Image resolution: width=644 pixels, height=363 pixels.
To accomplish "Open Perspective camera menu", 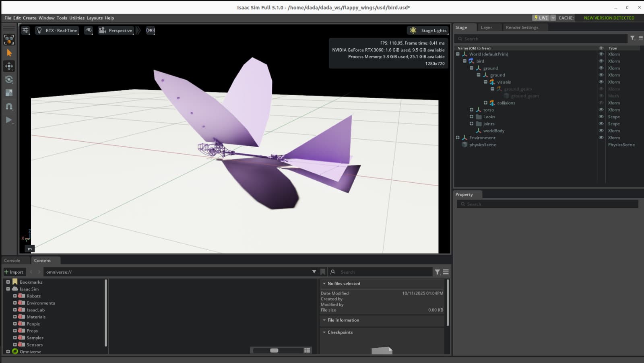I will coord(116,30).
